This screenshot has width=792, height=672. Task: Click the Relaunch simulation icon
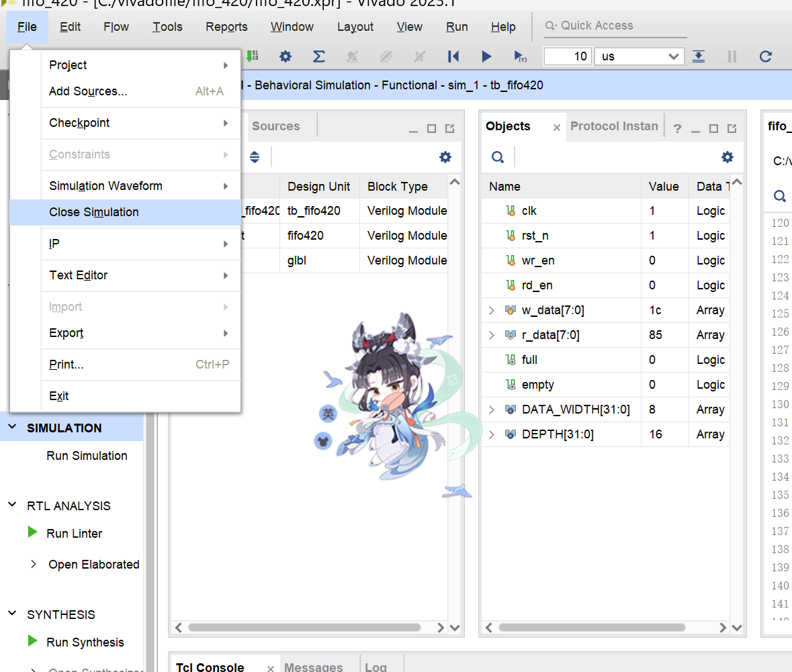(x=765, y=56)
